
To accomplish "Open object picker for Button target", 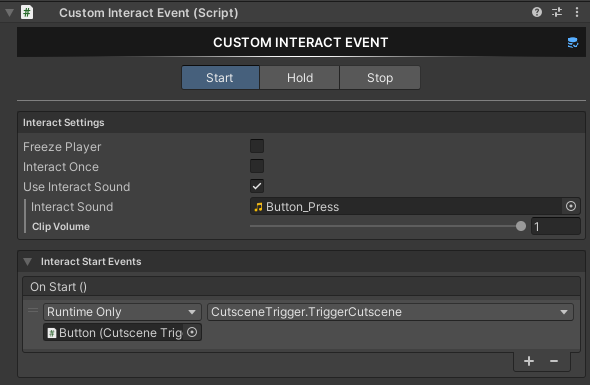I will click(x=192, y=332).
